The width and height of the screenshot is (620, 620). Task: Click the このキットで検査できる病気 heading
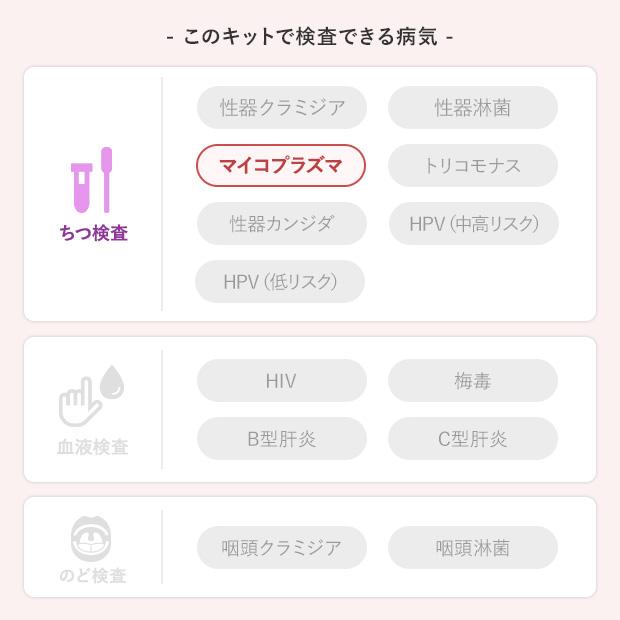(x=310, y=37)
